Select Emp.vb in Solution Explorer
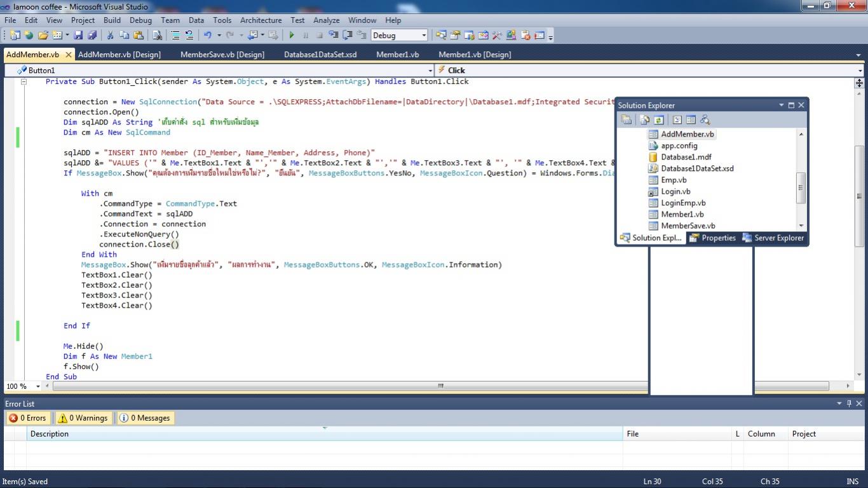This screenshot has width=868, height=488. (x=674, y=180)
